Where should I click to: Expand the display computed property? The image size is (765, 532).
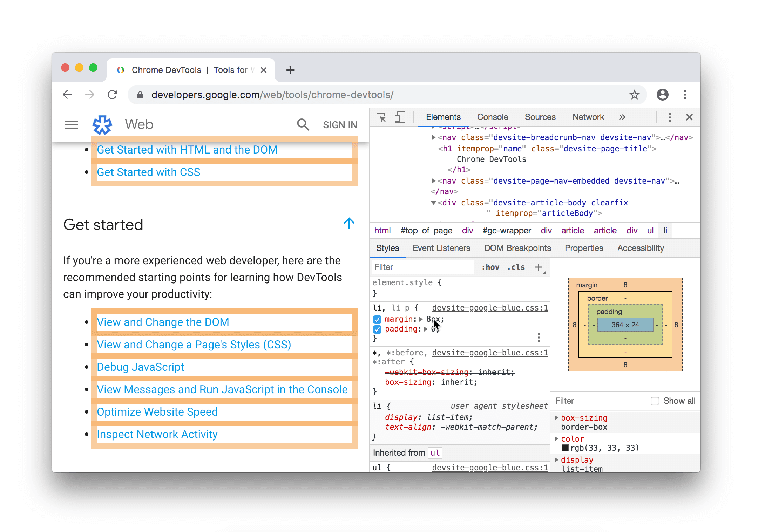pos(556,460)
